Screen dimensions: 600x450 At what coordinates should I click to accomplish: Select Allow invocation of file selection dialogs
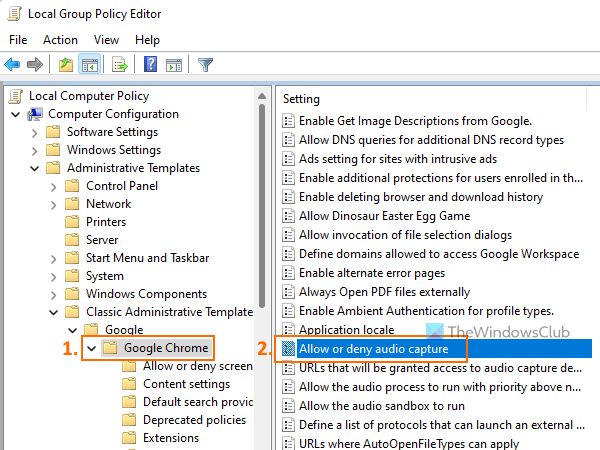point(405,235)
